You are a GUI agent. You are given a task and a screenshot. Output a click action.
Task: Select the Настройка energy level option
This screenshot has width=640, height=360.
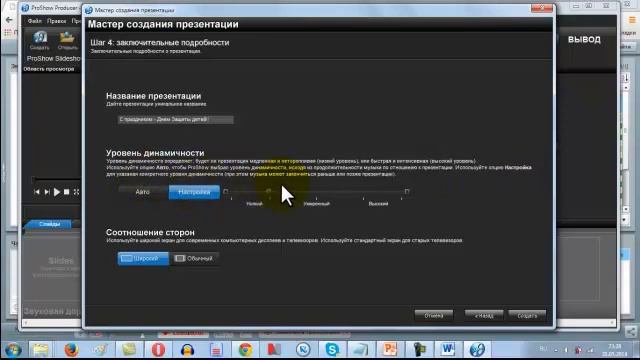(x=194, y=192)
